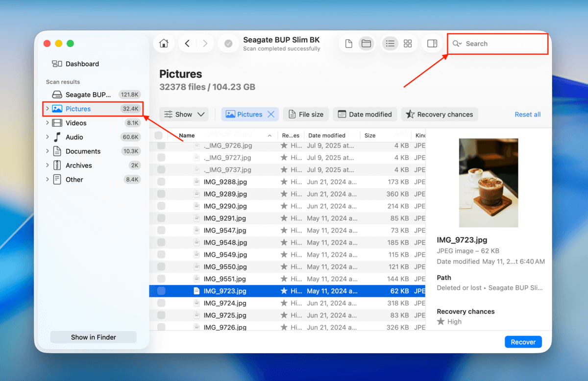588x381 pixels.
Task: Expand the Documents tree item
Action: 47,151
